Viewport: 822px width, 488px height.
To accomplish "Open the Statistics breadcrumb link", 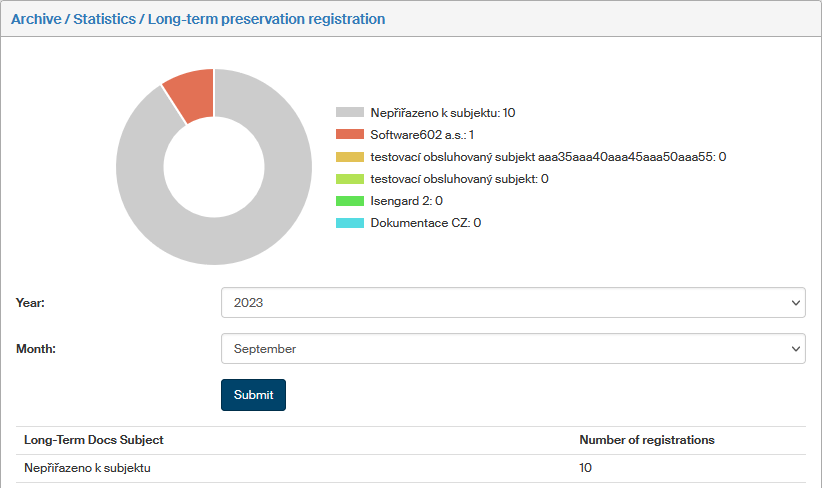I will 103,19.
